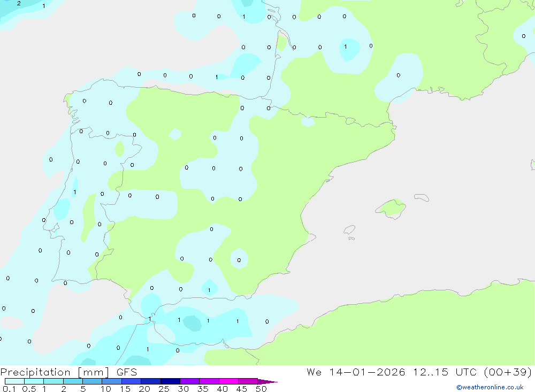Viewport: 535px width, 392px height.
Task: Click the 0.1–0.5 mm legend color swatch
Action: [14, 381]
